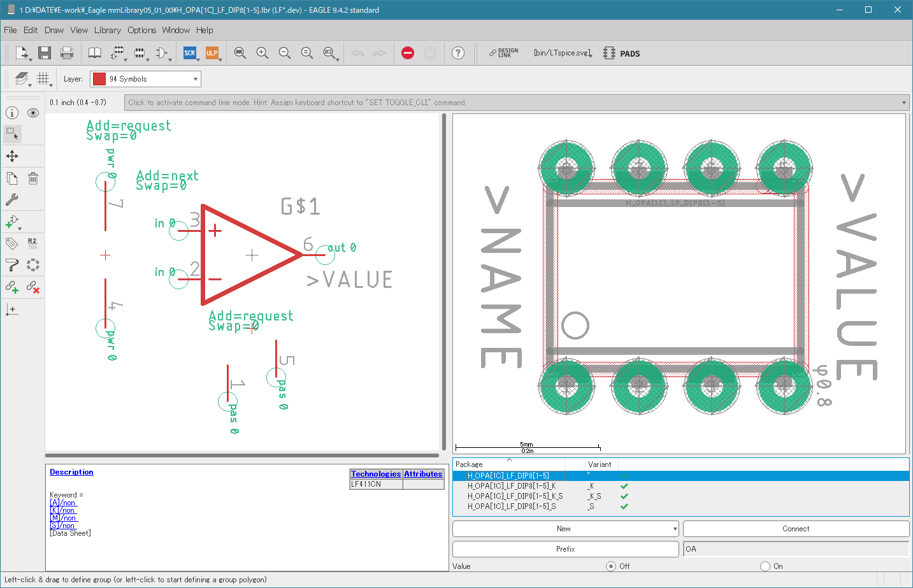Toggle the Show eye tool

click(33, 113)
